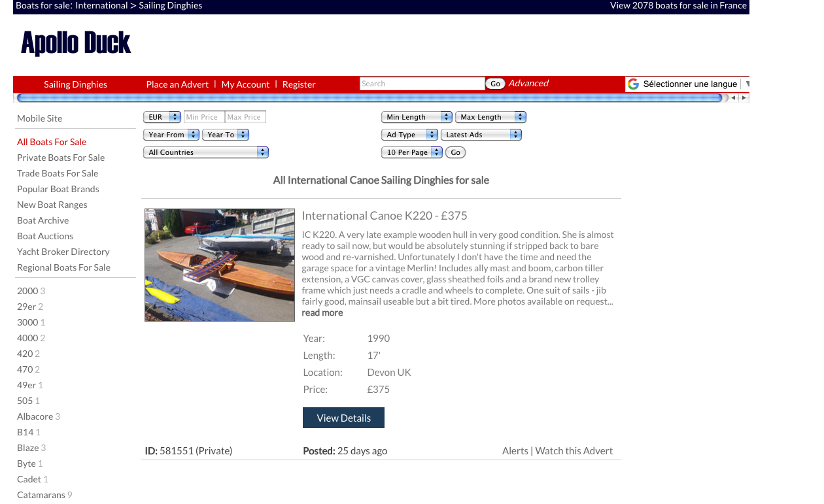Open Yacht Broker Directory

point(63,252)
